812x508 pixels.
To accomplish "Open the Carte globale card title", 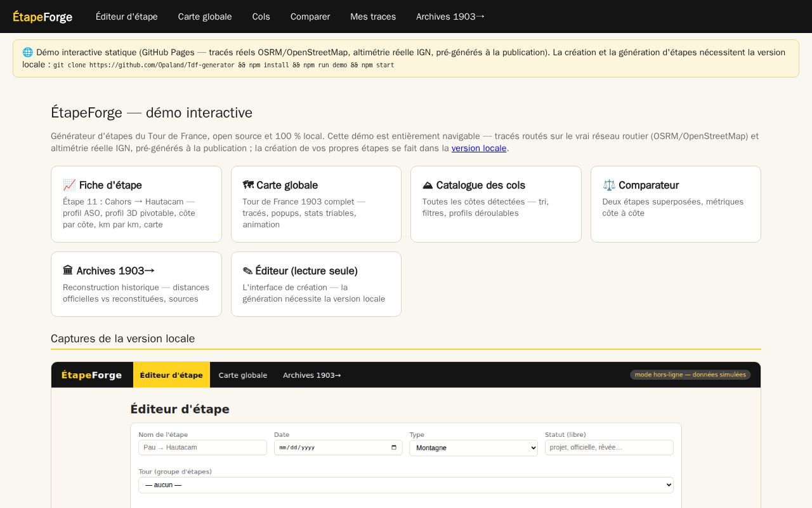I will (287, 185).
